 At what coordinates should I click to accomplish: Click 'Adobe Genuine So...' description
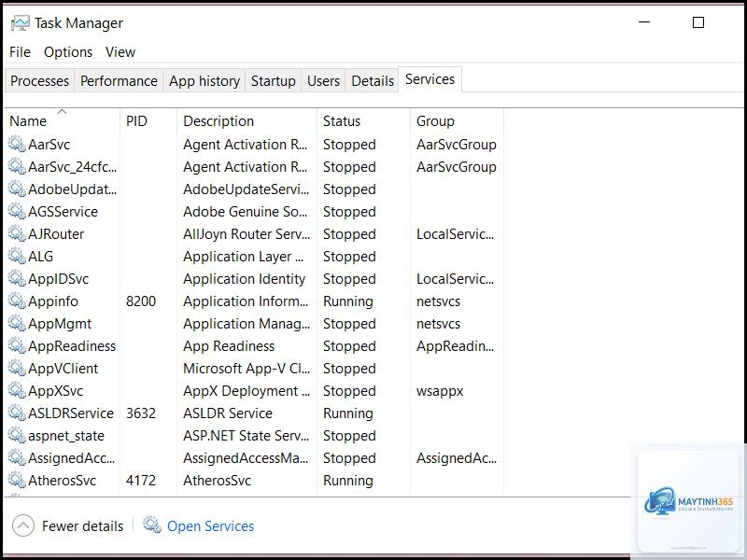[x=246, y=212]
